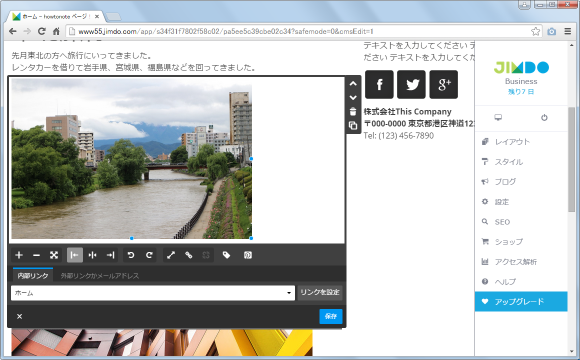Toggle click-to-enlarge arrow icon
Screen dimensions: 580x360
pyautogui.click(x=171, y=255)
